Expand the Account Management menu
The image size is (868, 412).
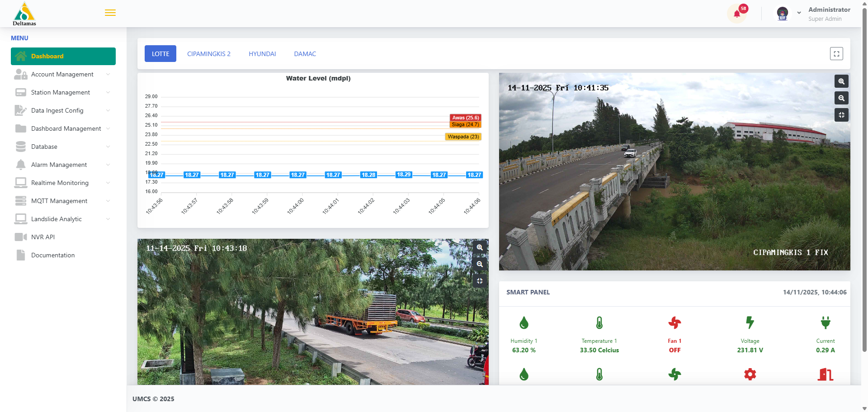pos(62,74)
